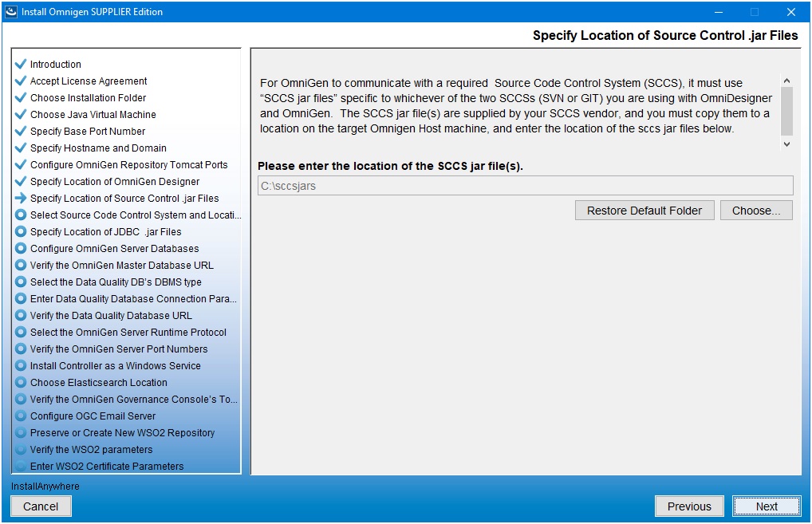This screenshot has height=524, width=812.
Task: Click 'Please enter the location of the SCCS jar file(s).' label
Action: tap(390, 166)
